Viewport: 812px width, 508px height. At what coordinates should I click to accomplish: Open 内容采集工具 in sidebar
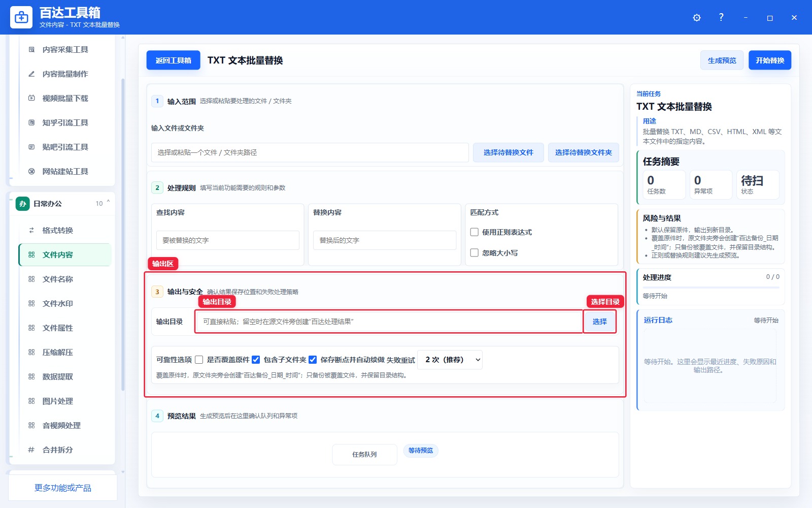pyautogui.click(x=65, y=50)
